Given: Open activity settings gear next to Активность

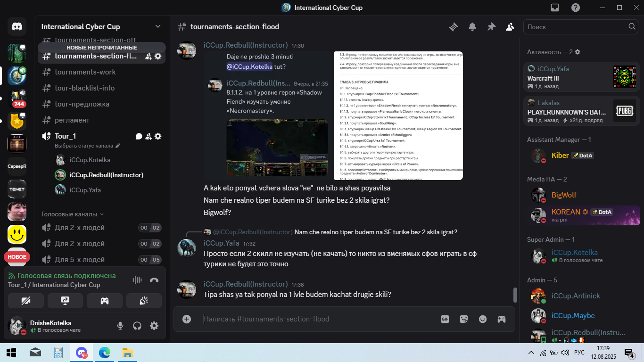Looking at the screenshot, I should [x=578, y=52].
